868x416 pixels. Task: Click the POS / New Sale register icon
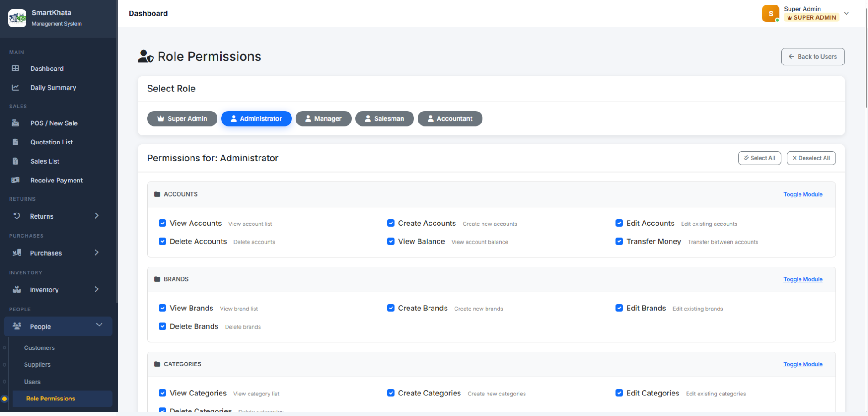(16, 123)
